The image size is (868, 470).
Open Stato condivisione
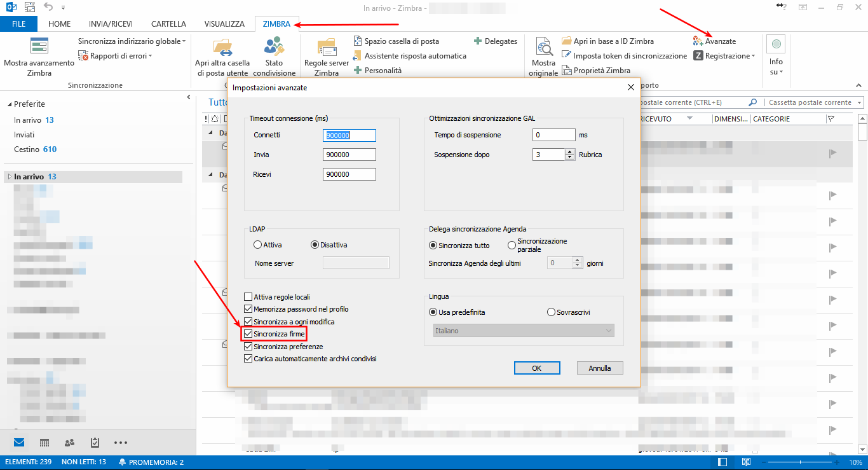[274, 56]
